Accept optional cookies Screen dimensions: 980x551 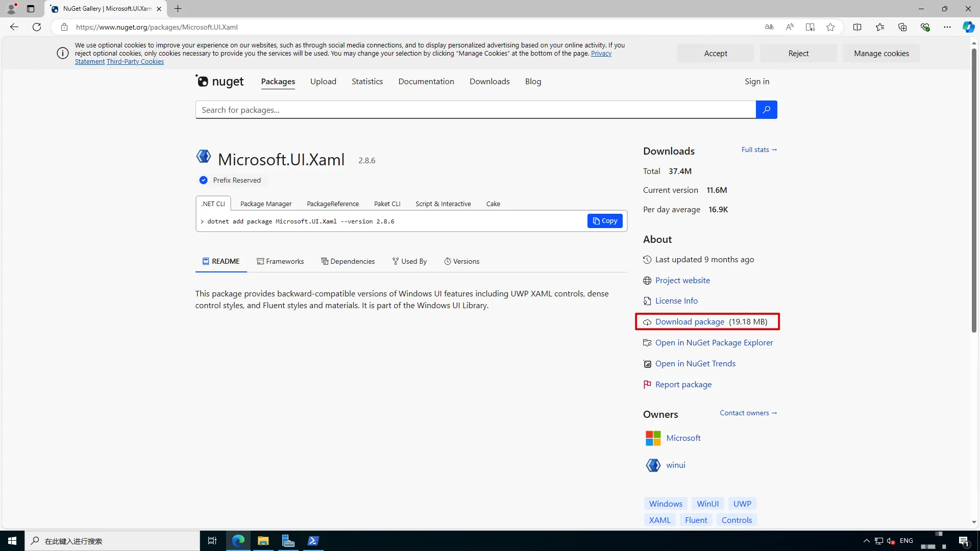(715, 53)
